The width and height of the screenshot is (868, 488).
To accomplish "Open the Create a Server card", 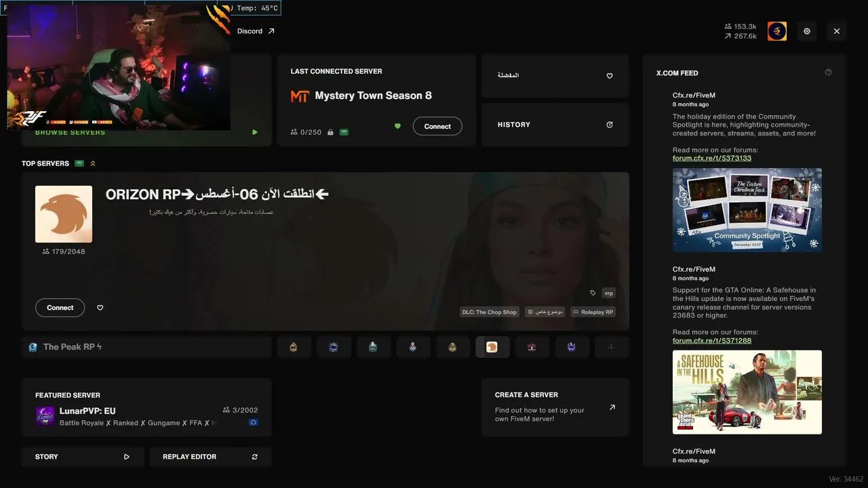I will (x=555, y=407).
